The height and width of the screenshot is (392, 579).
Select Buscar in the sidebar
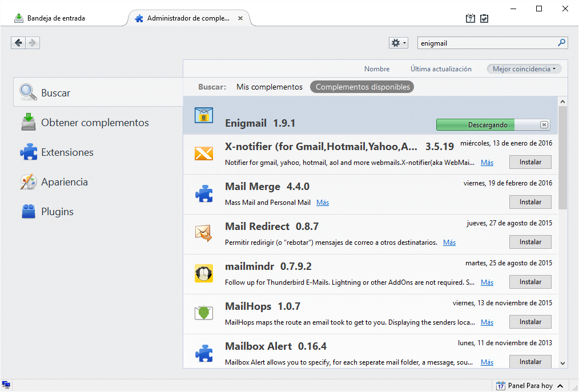[x=98, y=92]
